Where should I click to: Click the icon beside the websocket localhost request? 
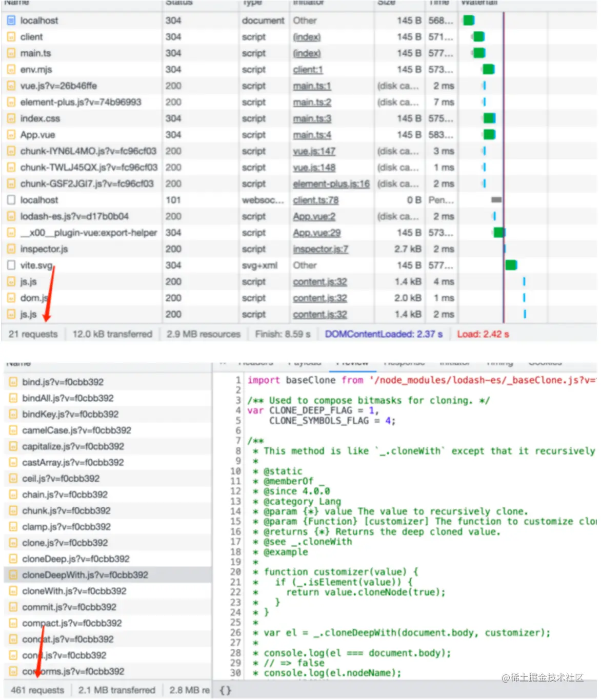(11, 200)
